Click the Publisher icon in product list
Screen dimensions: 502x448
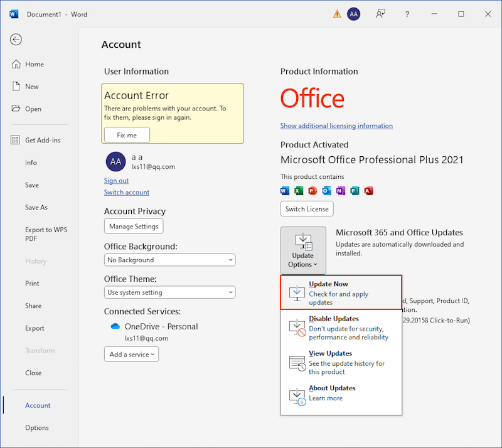point(354,191)
